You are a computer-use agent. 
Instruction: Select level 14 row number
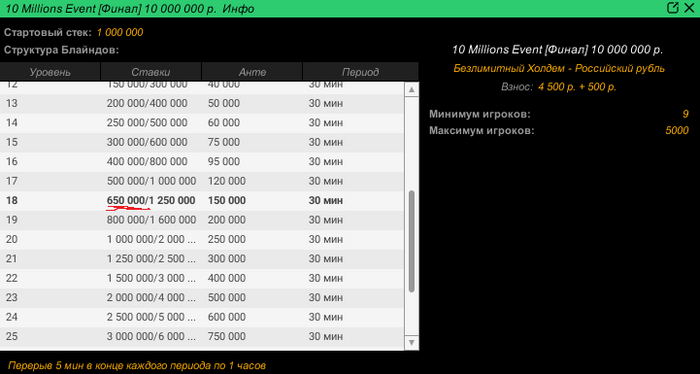point(12,123)
